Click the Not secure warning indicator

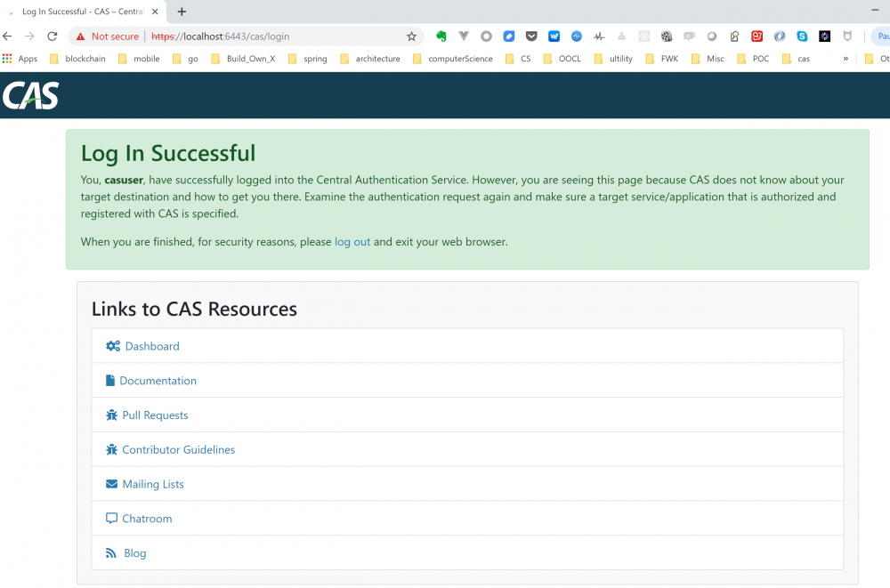(108, 36)
